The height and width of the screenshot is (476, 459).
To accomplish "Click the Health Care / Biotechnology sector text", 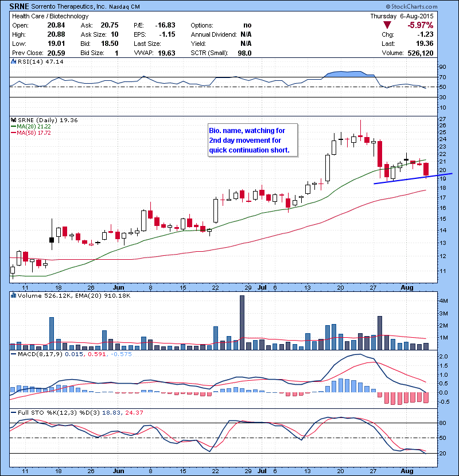I will [50, 16].
